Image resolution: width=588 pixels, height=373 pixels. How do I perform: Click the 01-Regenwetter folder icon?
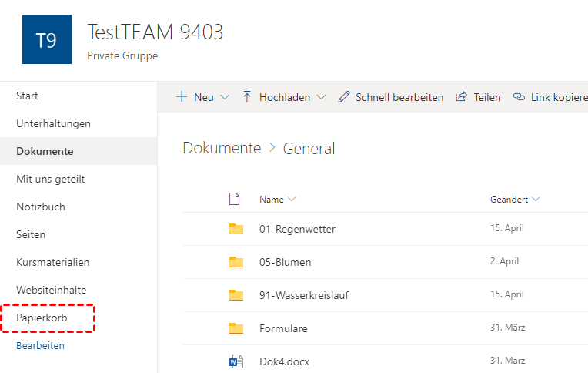coord(236,229)
